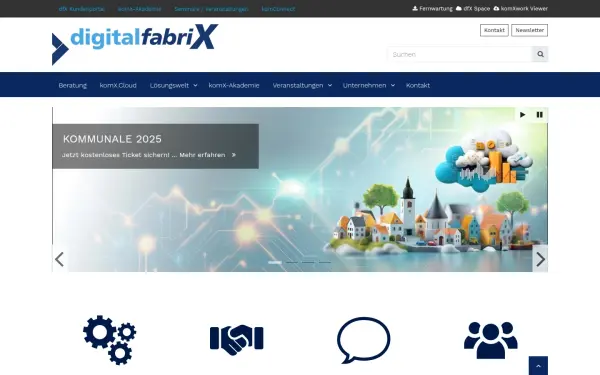
Task: Pause the slideshow with pause button
Action: click(x=540, y=115)
